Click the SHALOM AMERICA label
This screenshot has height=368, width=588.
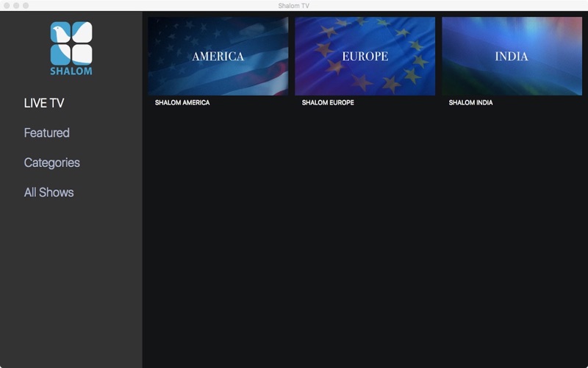pos(182,102)
